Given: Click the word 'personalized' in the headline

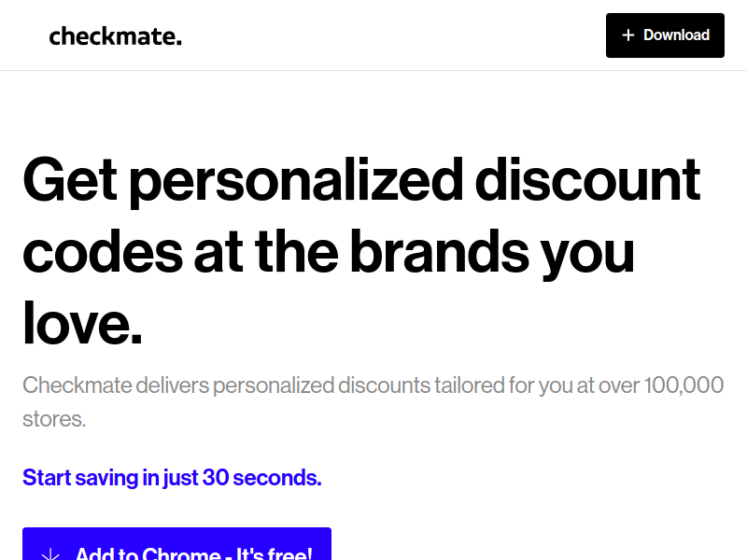Looking at the screenshot, I should 296,181.
